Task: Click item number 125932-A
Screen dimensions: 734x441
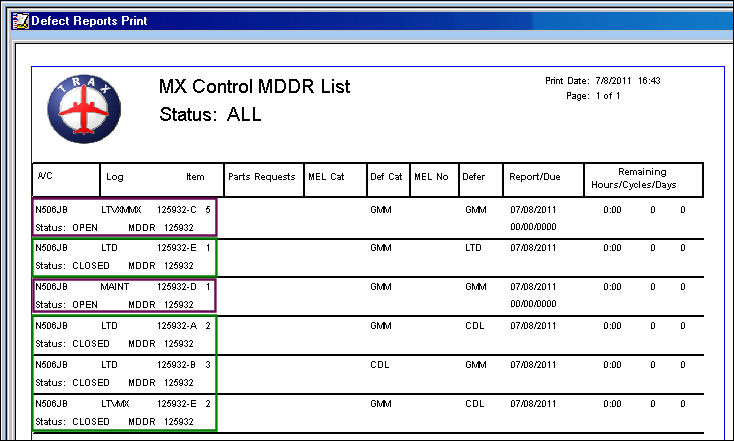Action: 176,326
